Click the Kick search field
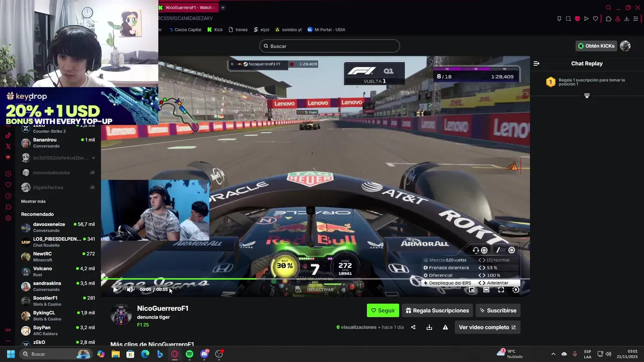 330,46
